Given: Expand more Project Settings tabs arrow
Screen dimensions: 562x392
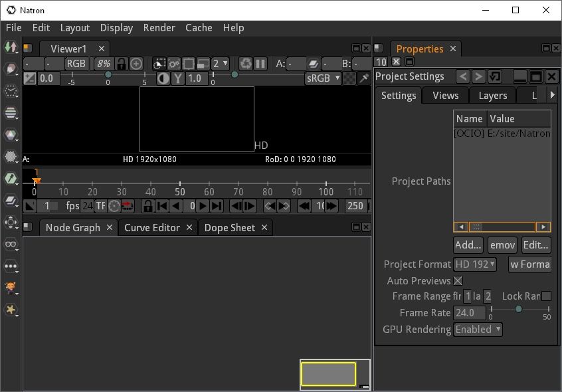Looking at the screenshot, I should click(x=552, y=95).
